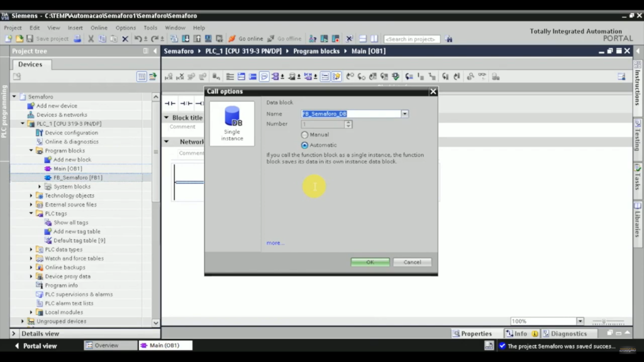Click the Upload from device icon

click(197, 39)
